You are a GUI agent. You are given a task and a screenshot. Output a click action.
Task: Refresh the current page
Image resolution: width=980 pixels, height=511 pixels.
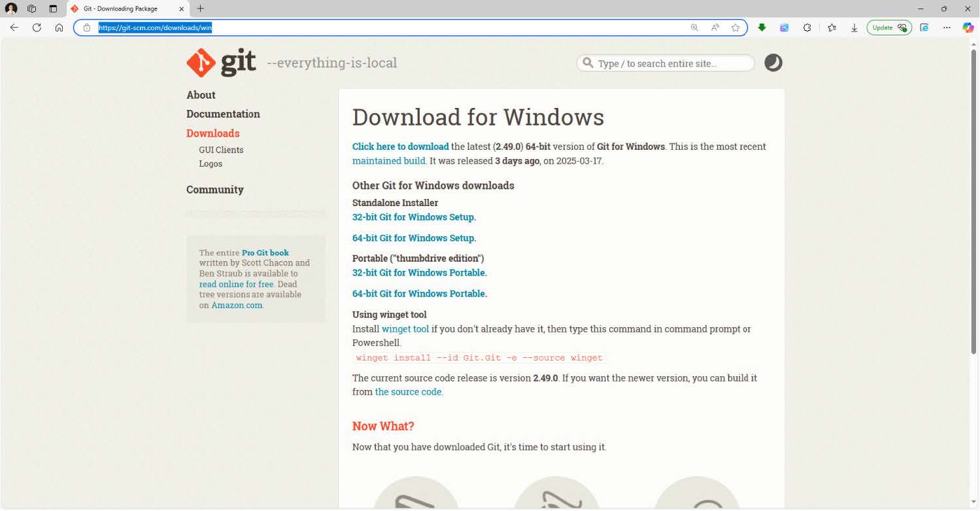coord(37,27)
